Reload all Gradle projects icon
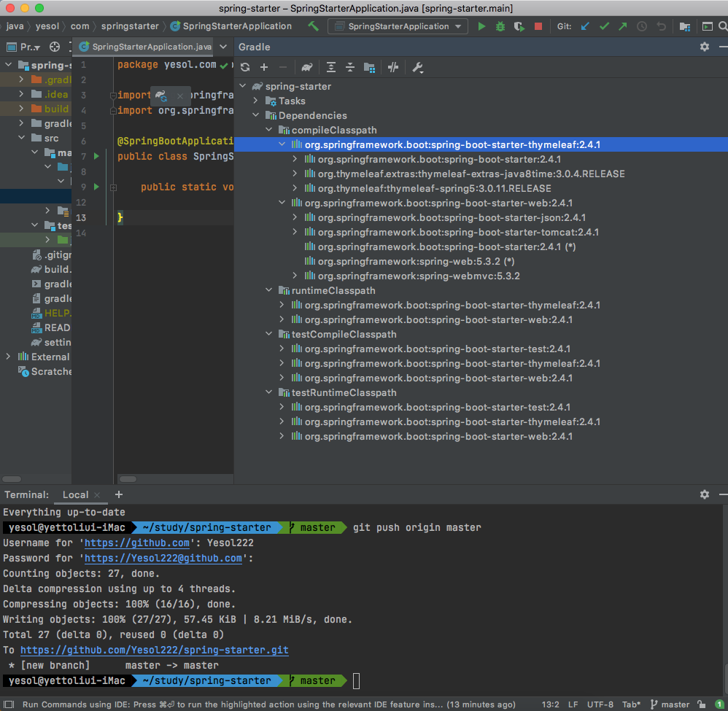This screenshot has height=711, width=728. point(245,67)
